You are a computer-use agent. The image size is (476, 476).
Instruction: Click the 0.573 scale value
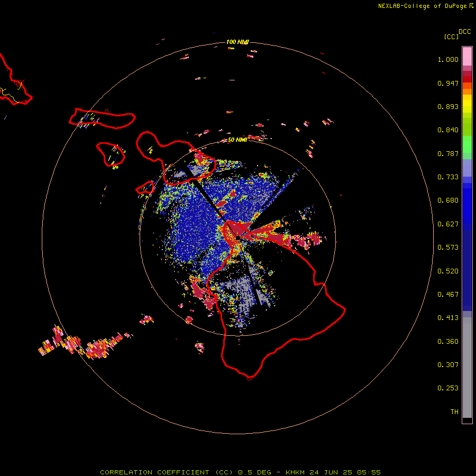448,248
